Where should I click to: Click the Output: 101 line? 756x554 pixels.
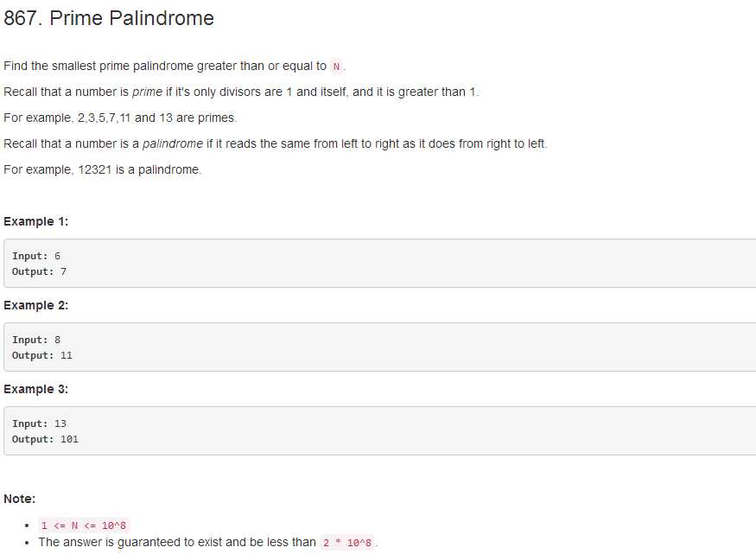pos(45,439)
